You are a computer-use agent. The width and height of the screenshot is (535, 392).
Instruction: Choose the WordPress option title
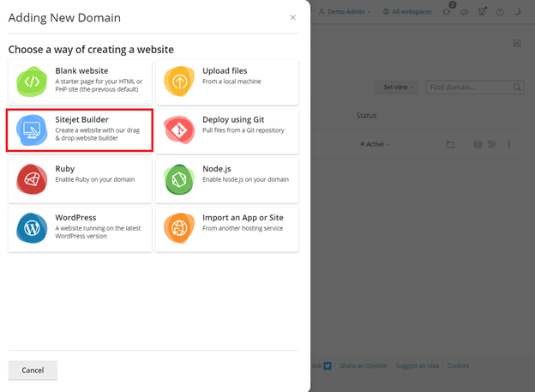pos(75,218)
